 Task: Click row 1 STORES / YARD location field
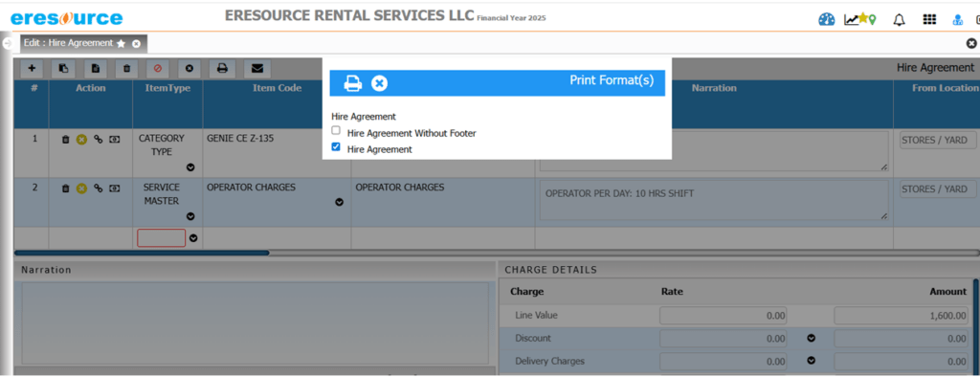938,141
